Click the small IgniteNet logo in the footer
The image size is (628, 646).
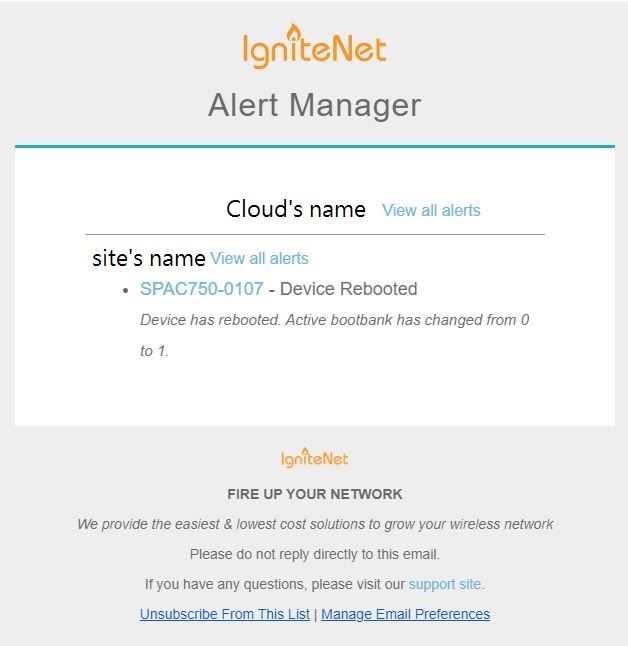(314, 458)
